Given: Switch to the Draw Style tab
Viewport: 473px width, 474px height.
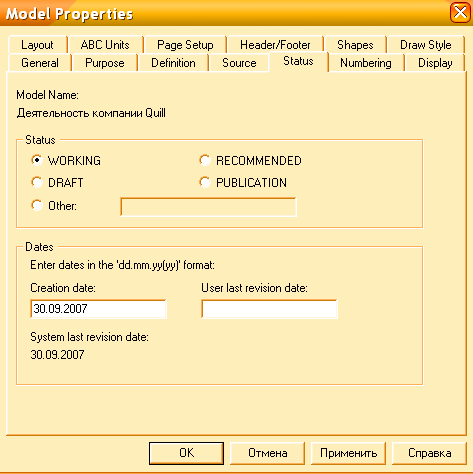Looking at the screenshot, I should [426, 45].
